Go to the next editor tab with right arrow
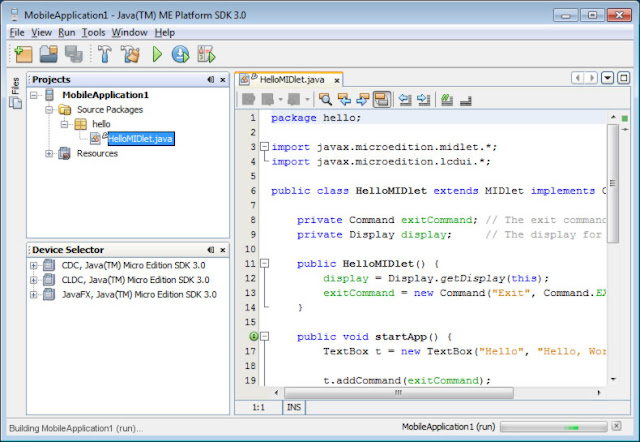 [x=591, y=78]
